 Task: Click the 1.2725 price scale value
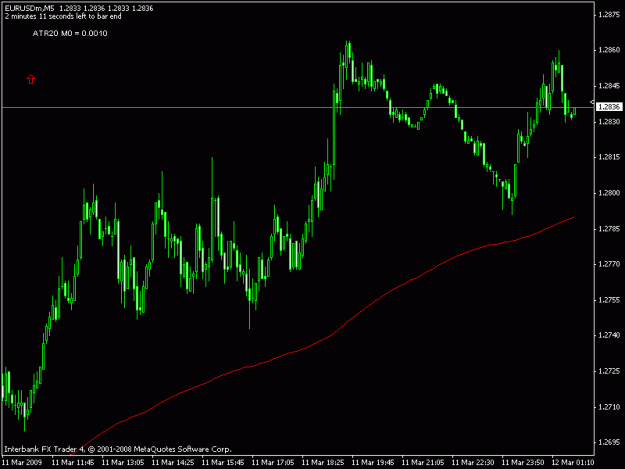pos(609,371)
